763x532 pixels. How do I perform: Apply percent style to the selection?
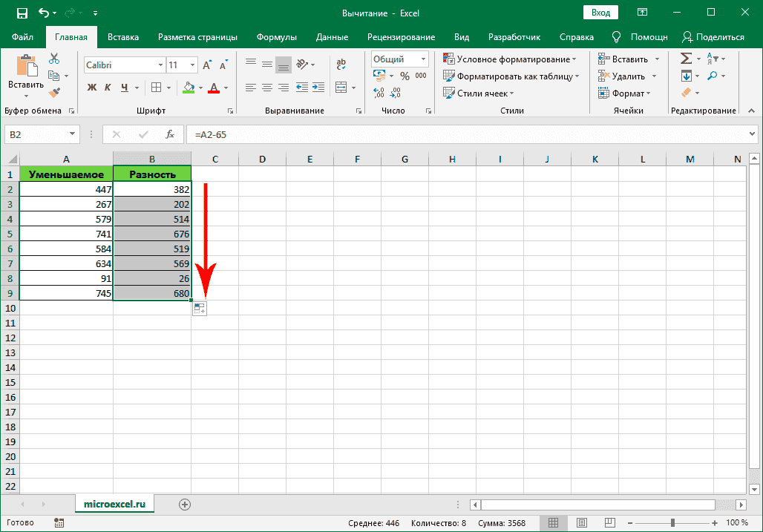(x=405, y=76)
